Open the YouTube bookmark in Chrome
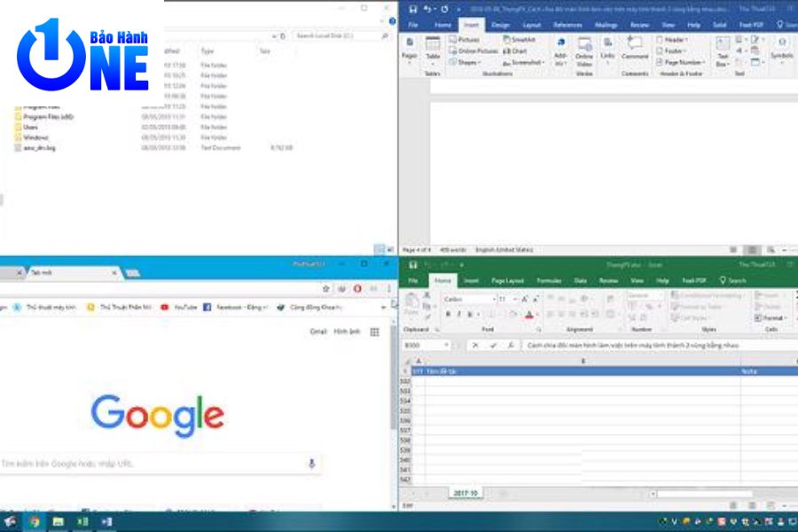Viewport: 798px width, 532px height. click(180, 307)
